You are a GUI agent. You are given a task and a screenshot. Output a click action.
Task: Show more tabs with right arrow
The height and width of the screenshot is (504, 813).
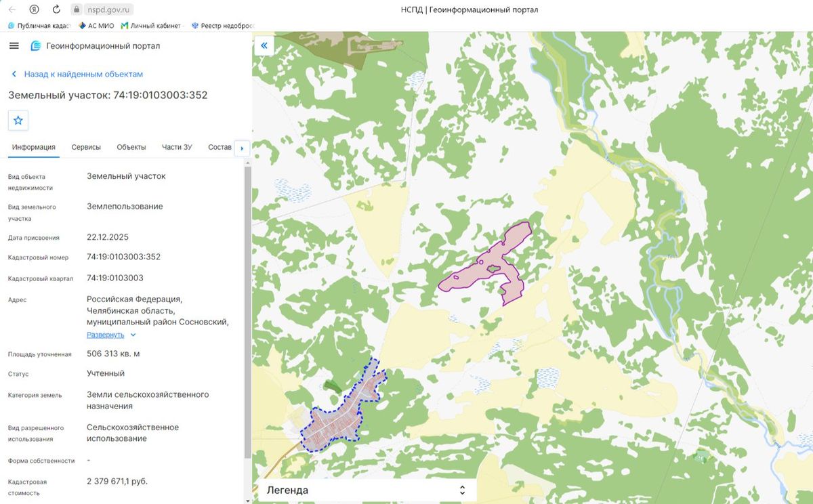point(242,148)
